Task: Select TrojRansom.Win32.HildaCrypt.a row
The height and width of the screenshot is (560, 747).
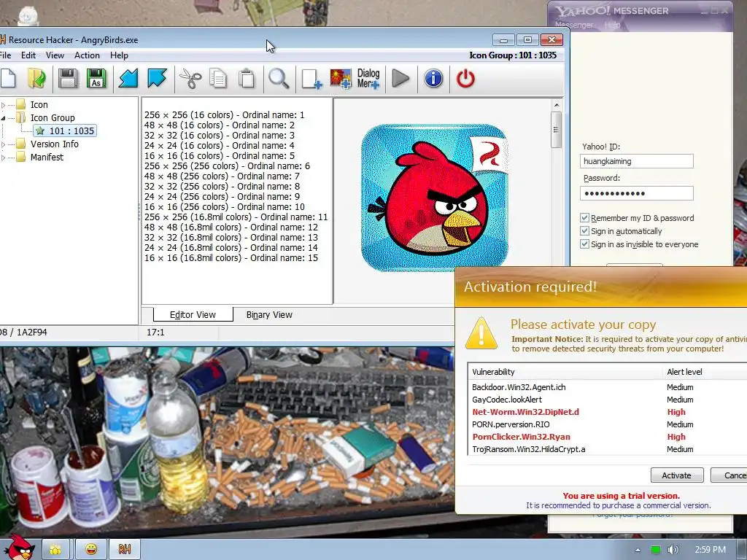Action: click(608, 449)
